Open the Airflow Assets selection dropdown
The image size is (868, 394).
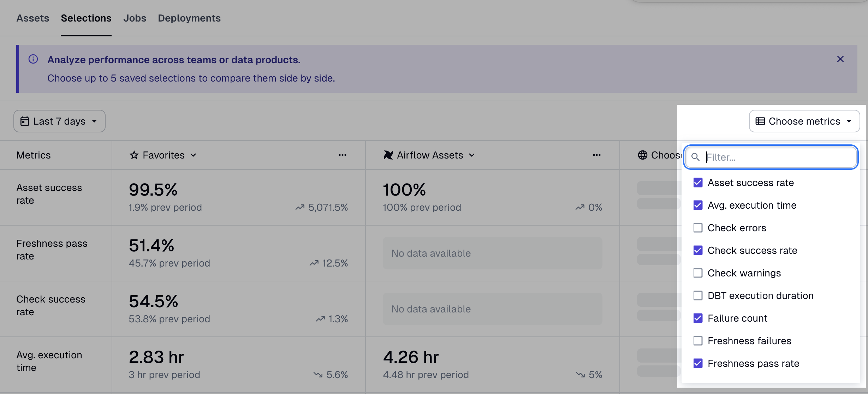[x=472, y=155]
